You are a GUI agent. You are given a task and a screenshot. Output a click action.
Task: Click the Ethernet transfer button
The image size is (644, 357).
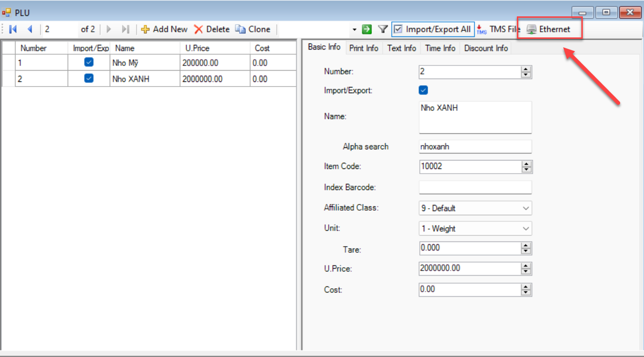click(549, 29)
